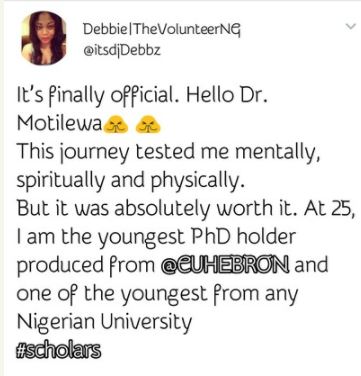This screenshot has height=376, width=361.
Task: Click the word "and" after @CUHEBRON
Action: click(311, 265)
